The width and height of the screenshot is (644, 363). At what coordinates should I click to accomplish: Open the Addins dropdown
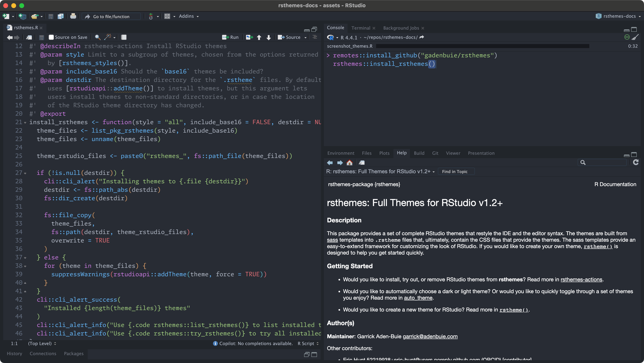click(189, 16)
